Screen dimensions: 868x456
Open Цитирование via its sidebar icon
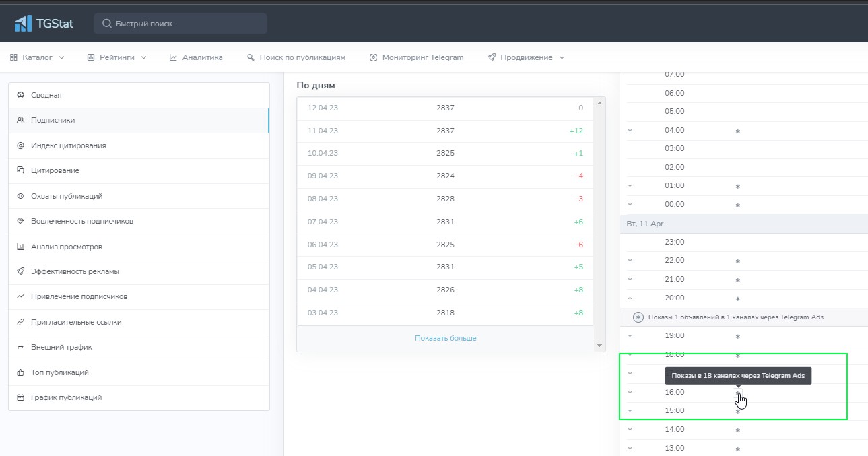(20, 170)
